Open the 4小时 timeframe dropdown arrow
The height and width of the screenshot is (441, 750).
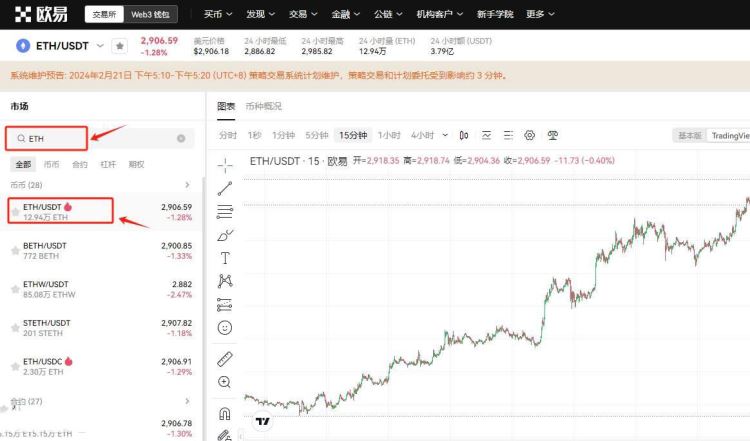click(445, 135)
